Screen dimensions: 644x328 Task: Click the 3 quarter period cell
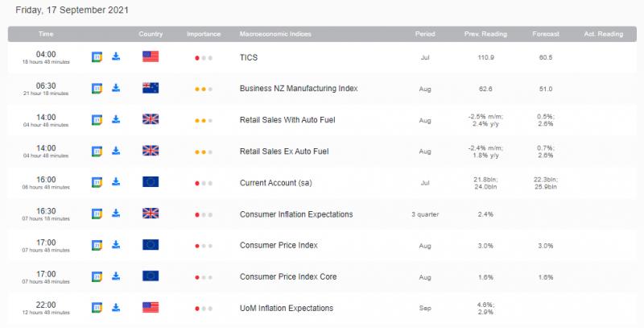[x=425, y=214]
